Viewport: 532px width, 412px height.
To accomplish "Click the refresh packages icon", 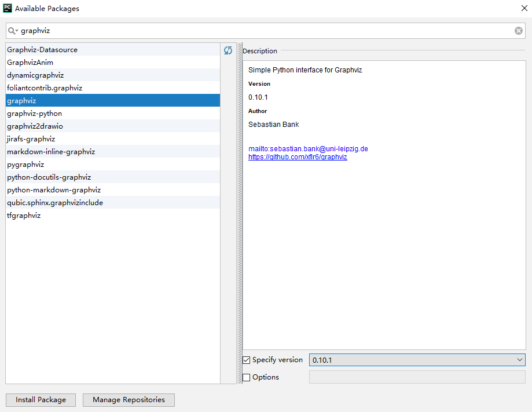I will (x=228, y=50).
